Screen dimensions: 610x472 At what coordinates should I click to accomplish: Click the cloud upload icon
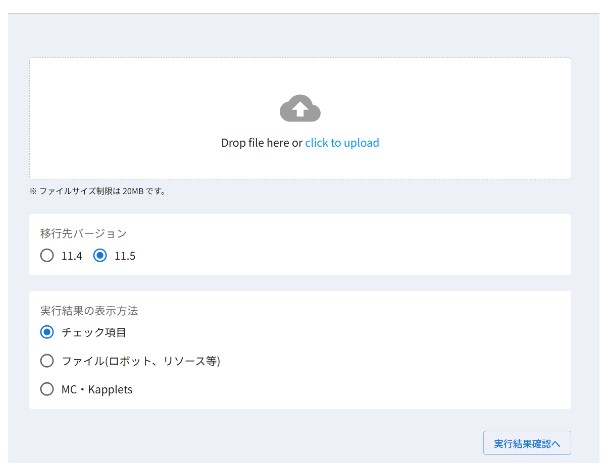[300, 108]
